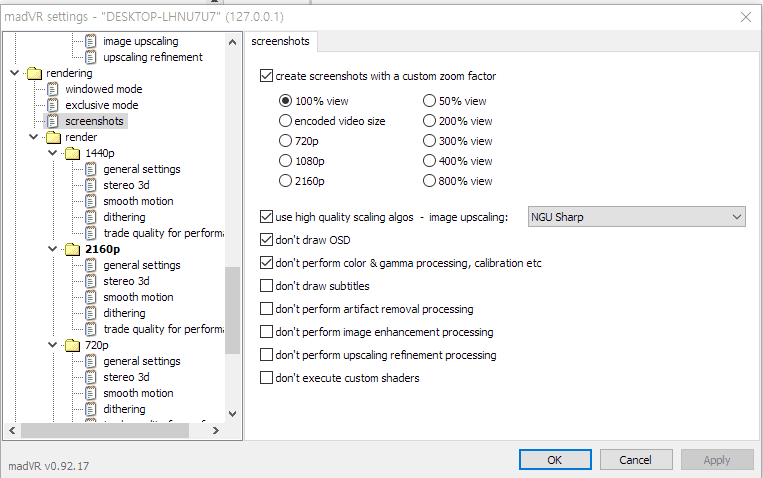Image resolution: width=763 pixels, height=478 pixels.
Task: Select the 1440p folder icon
Action: 72,153
